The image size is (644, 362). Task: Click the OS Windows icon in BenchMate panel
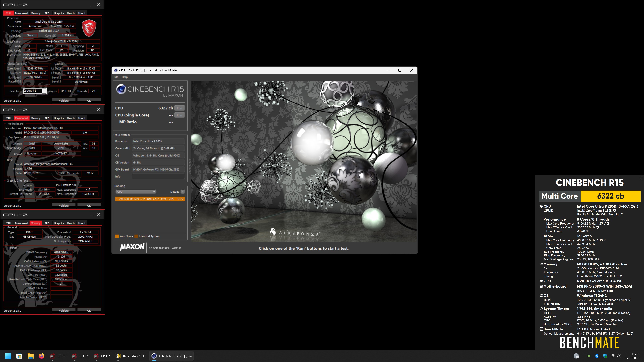pos(541,295)
